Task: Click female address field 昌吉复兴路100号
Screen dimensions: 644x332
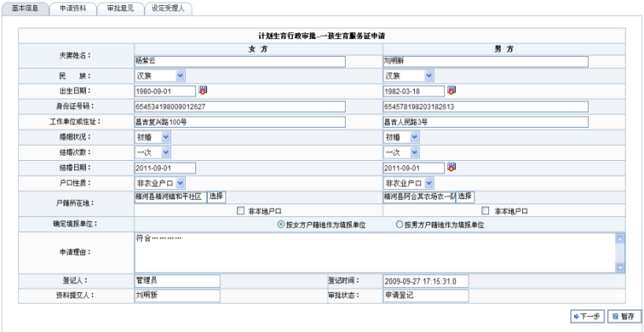Action: click(x=240, y=122)
